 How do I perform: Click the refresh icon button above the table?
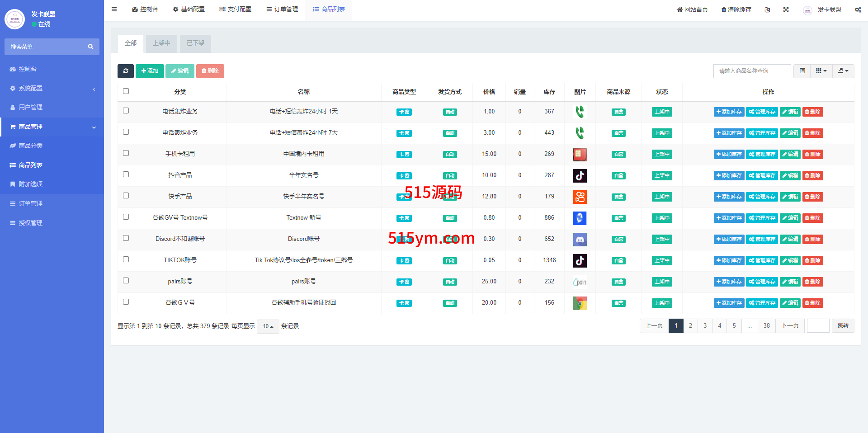(126, 71)
